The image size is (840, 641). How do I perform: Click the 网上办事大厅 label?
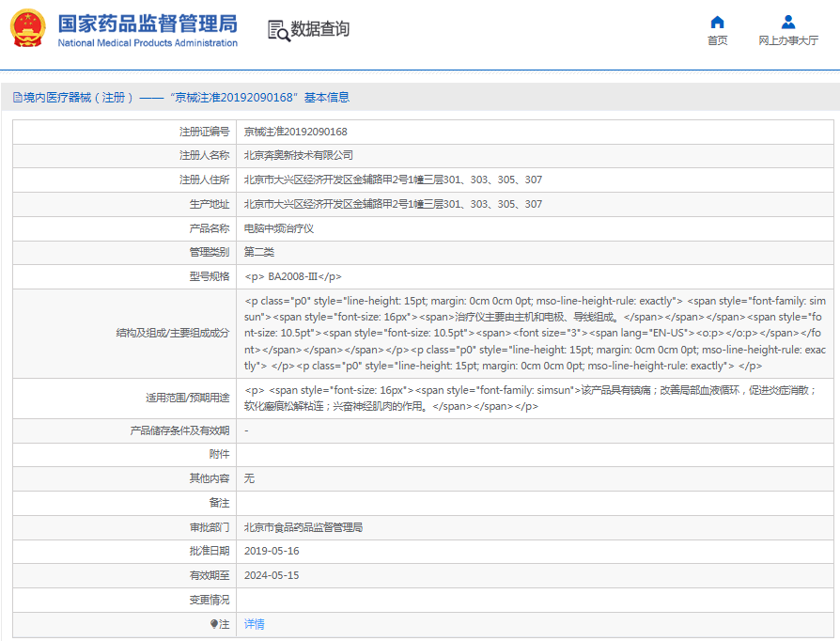[x=788, y=40]
